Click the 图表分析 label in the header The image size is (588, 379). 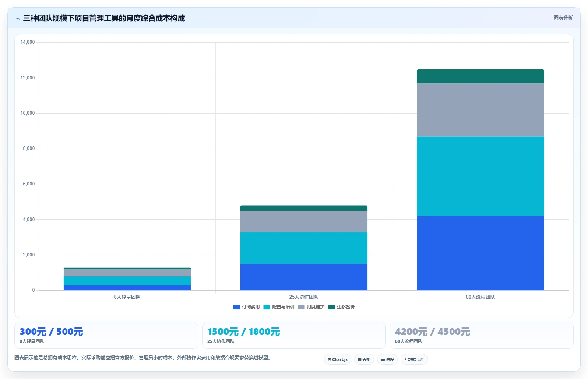(563, 18)
